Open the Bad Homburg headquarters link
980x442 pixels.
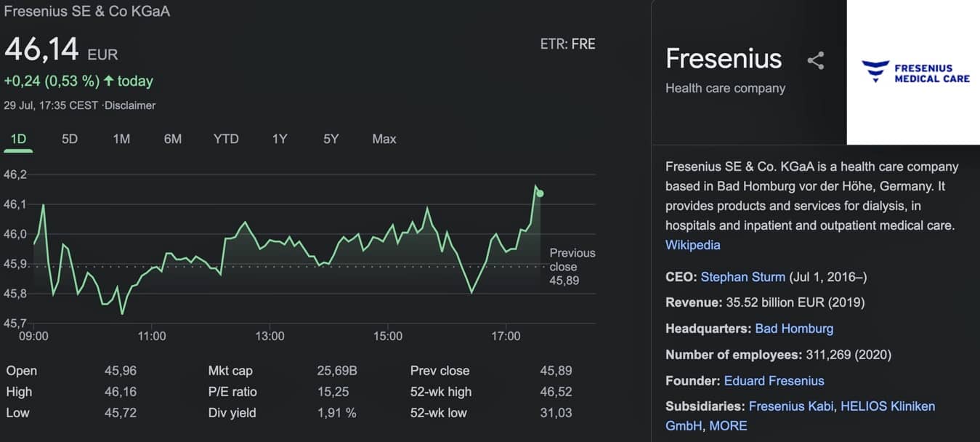(x=794, y=329)
